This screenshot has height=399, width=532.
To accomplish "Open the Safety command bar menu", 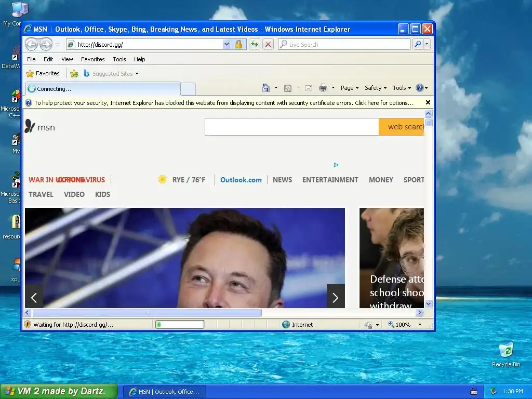I will click(376, 88).
